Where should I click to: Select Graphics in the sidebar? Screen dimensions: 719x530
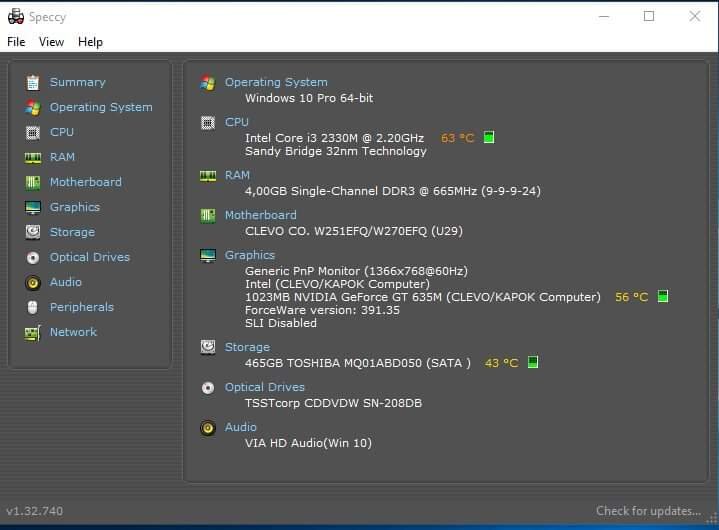tap(75, 207)
